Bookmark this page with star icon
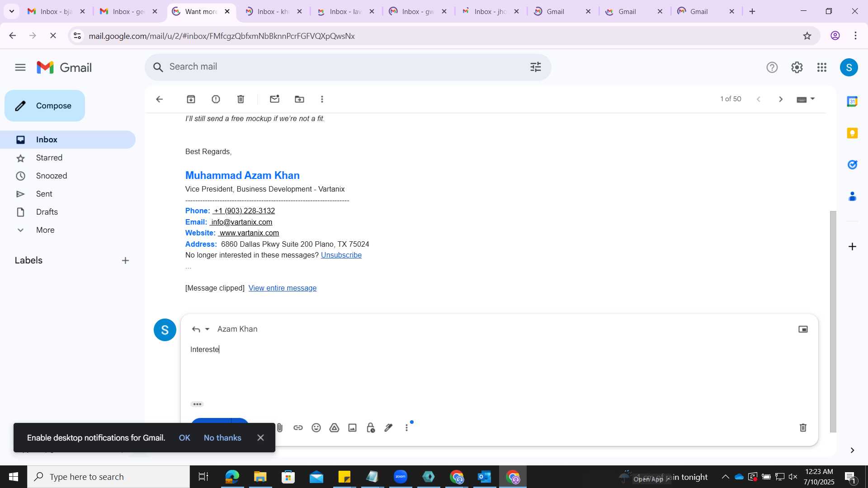 click(x=807, y=36)
